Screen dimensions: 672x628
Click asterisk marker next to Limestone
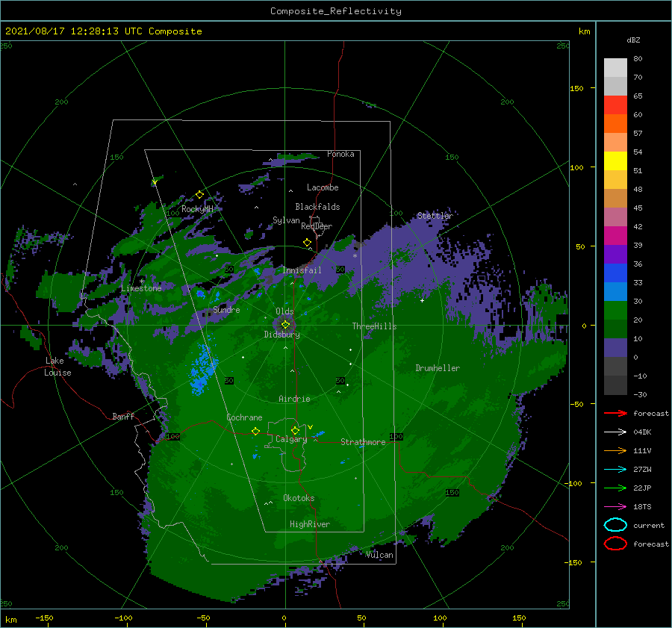coord(141,282)
